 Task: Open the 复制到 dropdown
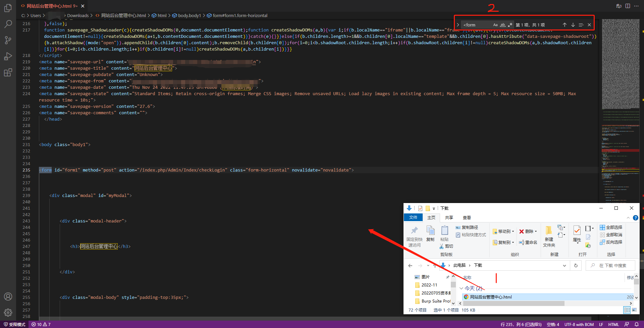(x=503, y=242)
